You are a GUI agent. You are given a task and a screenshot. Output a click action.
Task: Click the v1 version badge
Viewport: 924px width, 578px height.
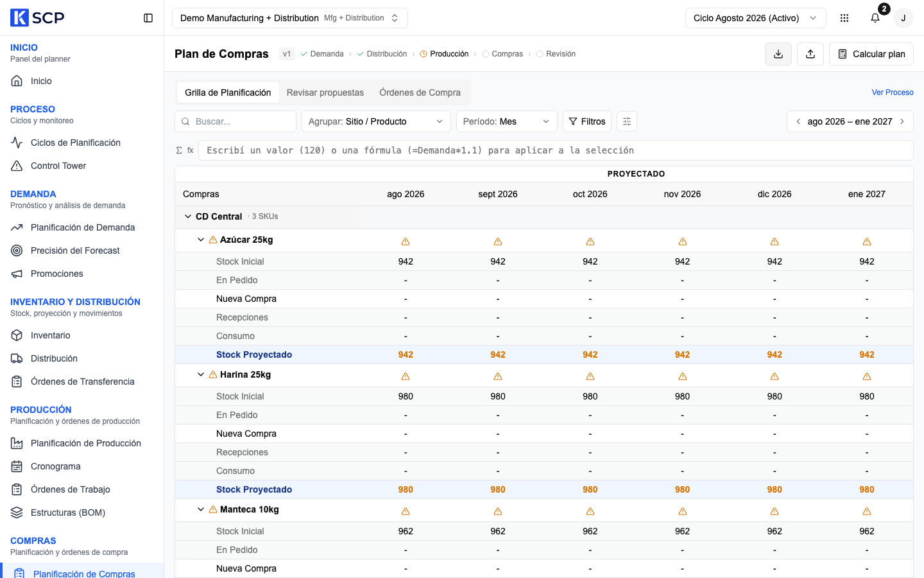pos(287,54)
